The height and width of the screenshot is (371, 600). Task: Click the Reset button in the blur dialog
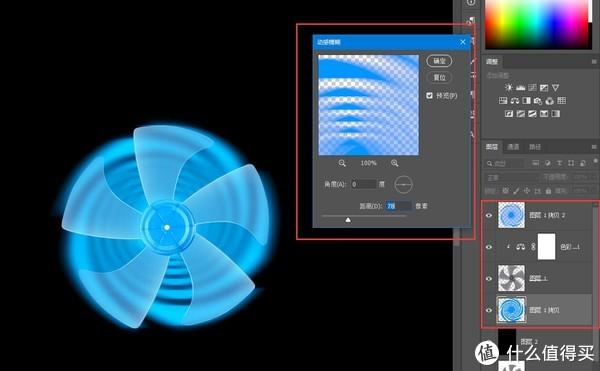coord(439,78)
